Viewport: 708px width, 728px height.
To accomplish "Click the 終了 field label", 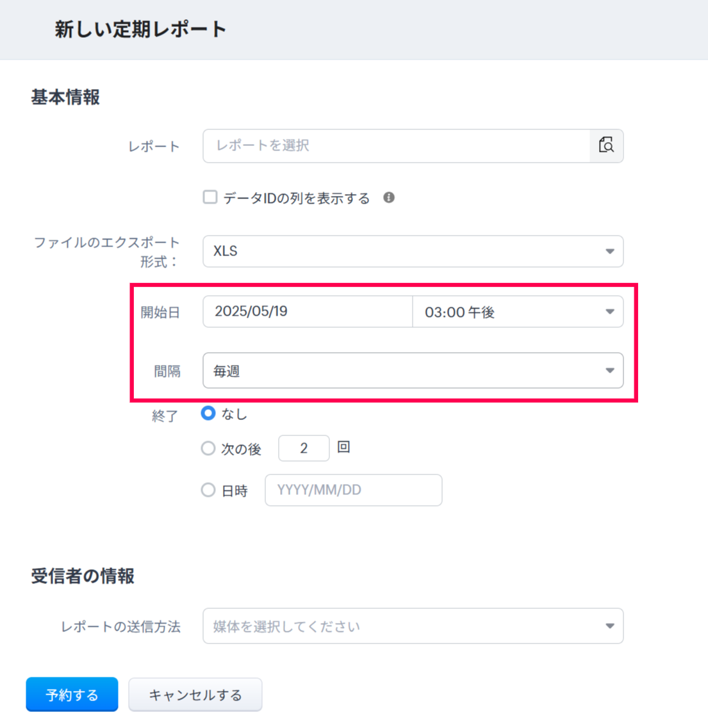I will (x=165, y=416).
